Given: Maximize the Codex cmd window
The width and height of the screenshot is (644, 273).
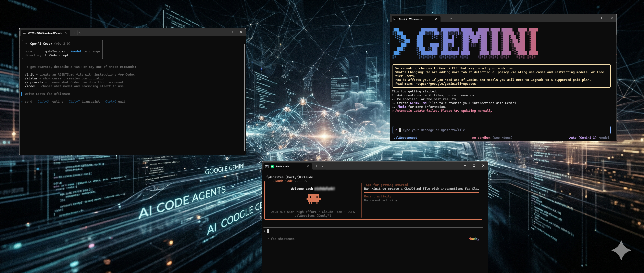Looking at the screenshot, I should (x=232, y=32).
